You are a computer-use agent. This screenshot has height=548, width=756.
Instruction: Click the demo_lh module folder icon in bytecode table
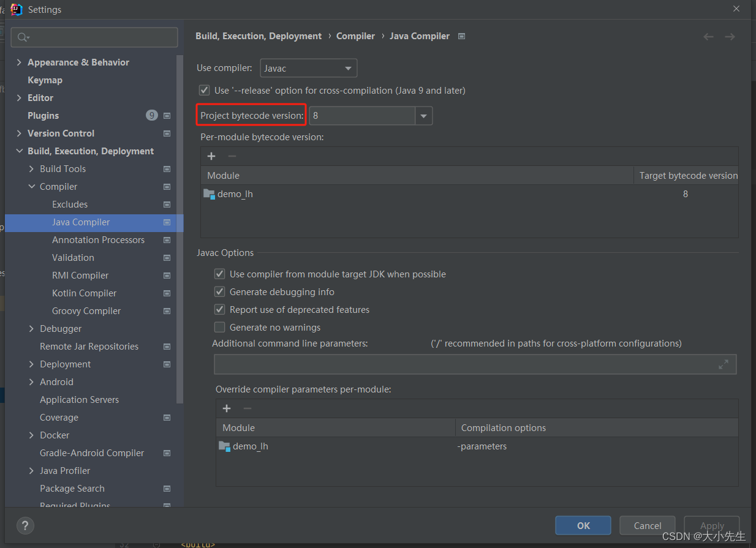coord(209,194)
